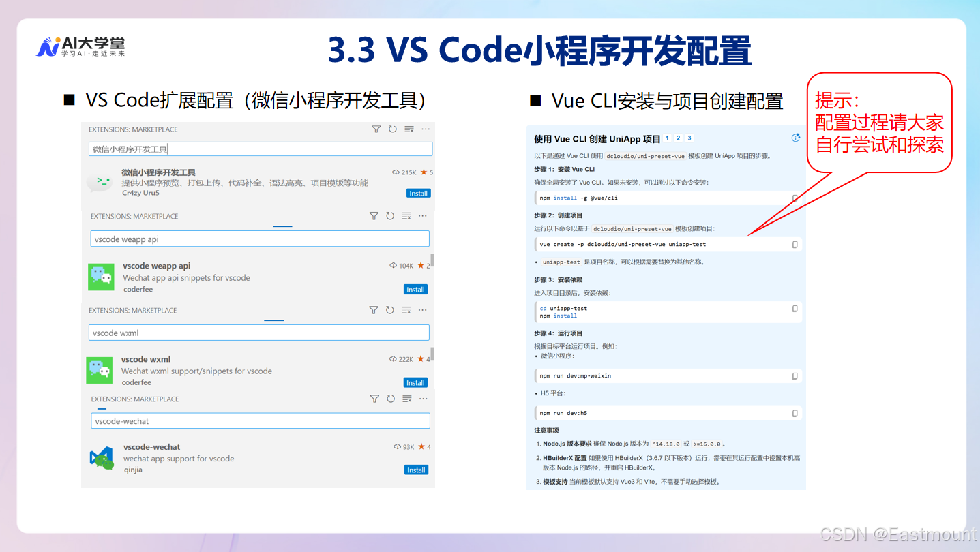The width and height of the screenshot is (980, 552).
Task: Click the 步骤 4: 运行项目 heading
Action: (x=559, y=333)
